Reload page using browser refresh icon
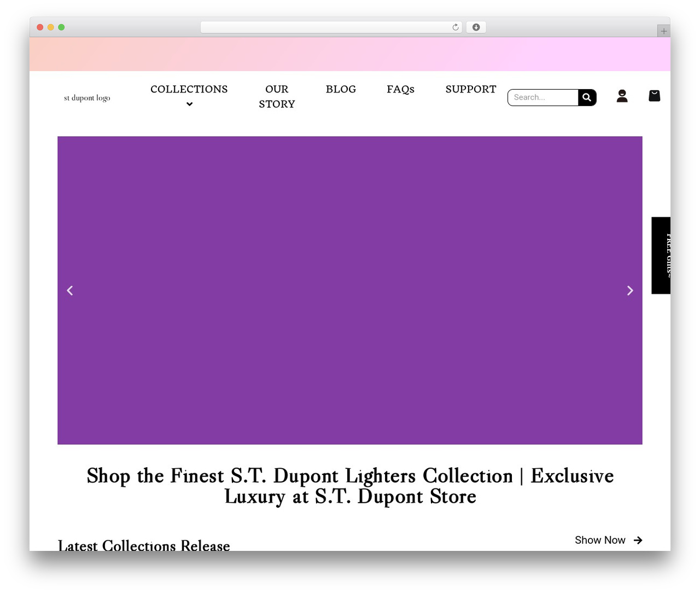This screenshot has height=593, width=700. [456, 27]
